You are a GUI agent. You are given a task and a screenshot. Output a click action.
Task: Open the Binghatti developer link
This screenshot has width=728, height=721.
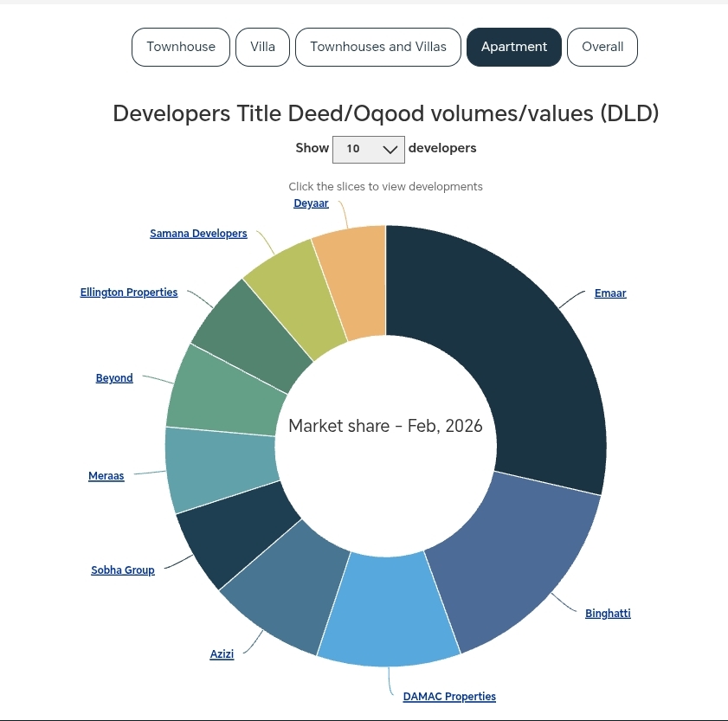(x=608, y=613)
